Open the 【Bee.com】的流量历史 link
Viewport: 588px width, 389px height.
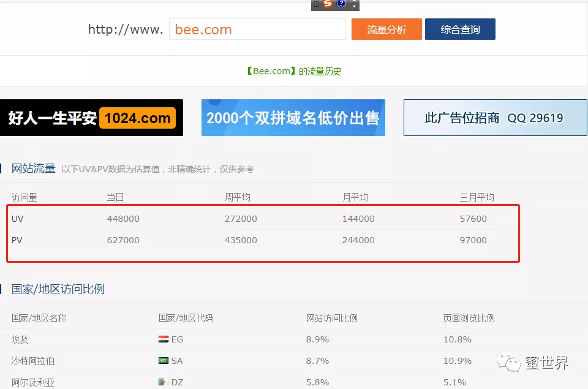coord(293,71)
